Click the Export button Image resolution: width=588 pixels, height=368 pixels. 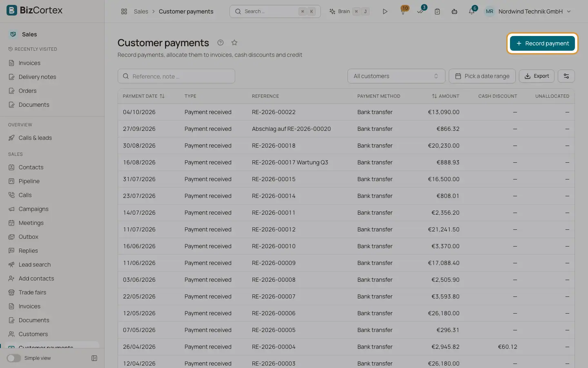click(x=537, y=76)
